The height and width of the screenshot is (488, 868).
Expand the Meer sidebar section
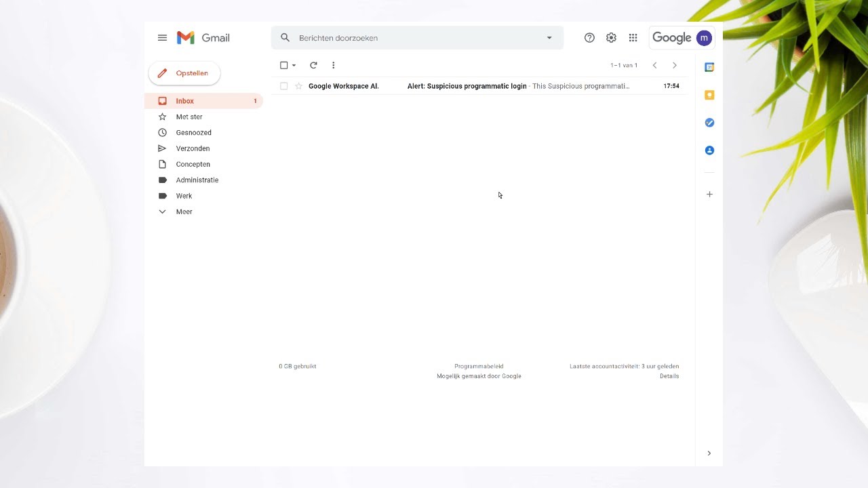tap(203, 211)
